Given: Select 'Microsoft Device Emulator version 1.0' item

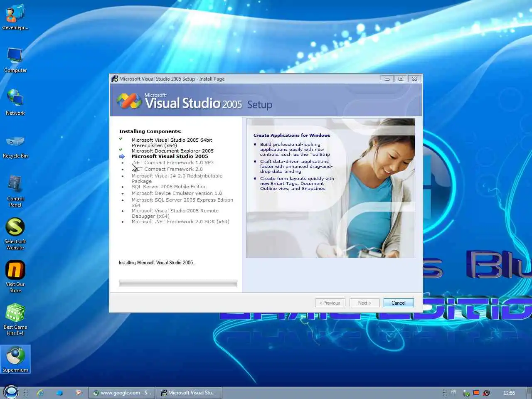Looking at the screenshot, I should tap(177, 193).
